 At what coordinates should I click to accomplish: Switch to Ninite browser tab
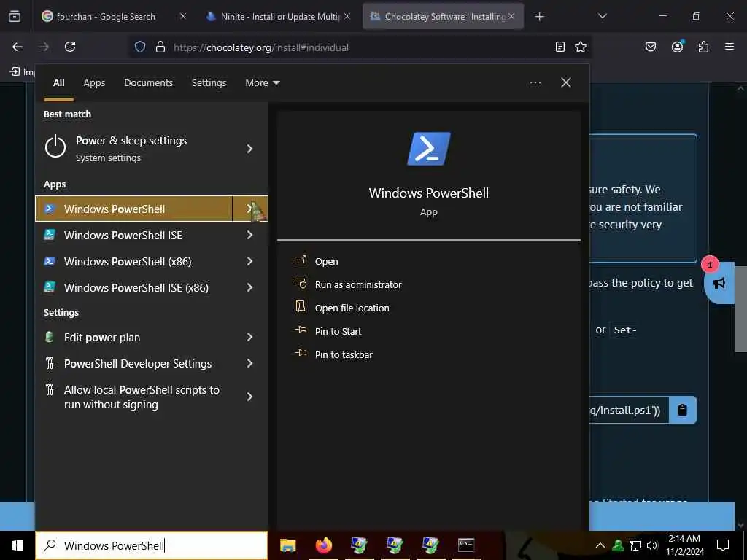280,17
